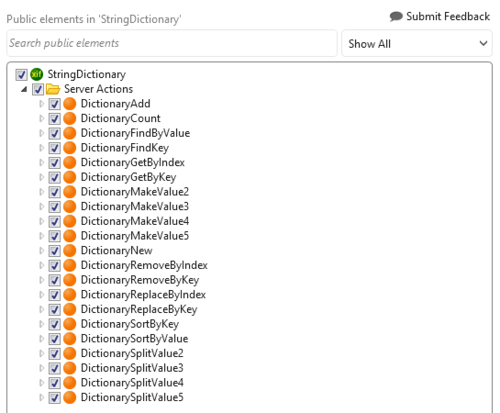The width and height of the screenshot is (500, 413).
Task: Uncheck the DictionarySortByValue checkbox
Action: coord(54,339)
